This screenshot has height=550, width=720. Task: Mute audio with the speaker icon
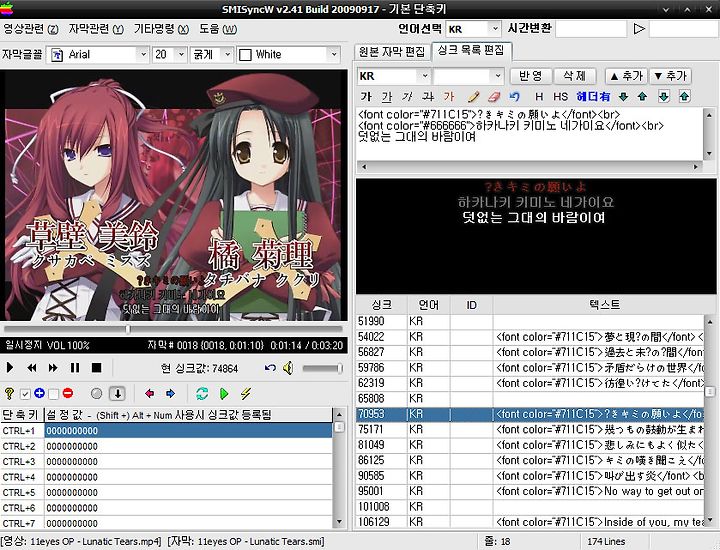pos(288,368)
